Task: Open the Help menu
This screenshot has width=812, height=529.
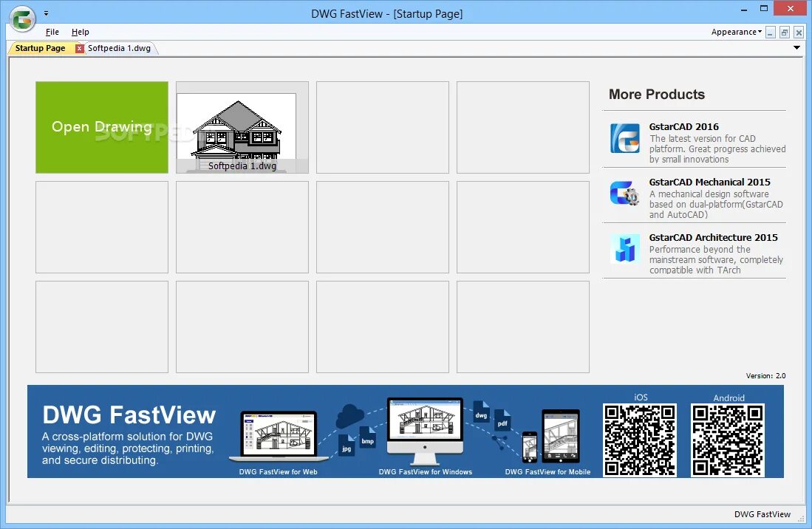Action: click(x=81, y=32)
